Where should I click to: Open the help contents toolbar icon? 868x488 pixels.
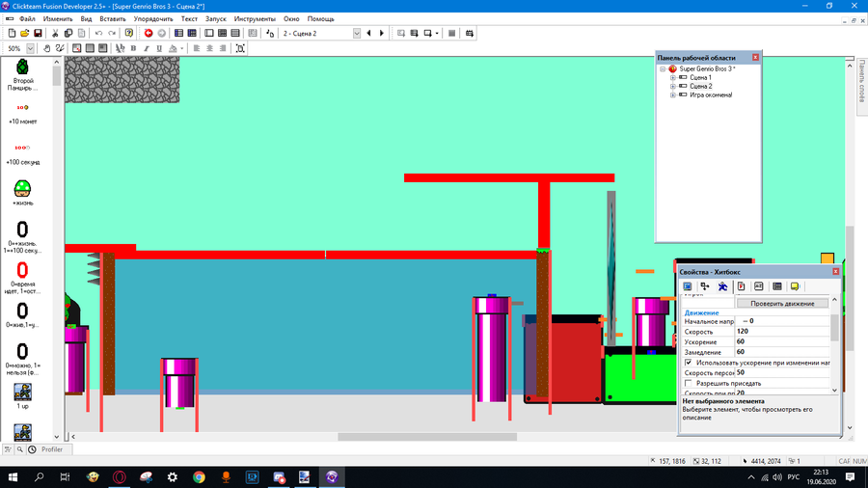click(x=129, y=33)
